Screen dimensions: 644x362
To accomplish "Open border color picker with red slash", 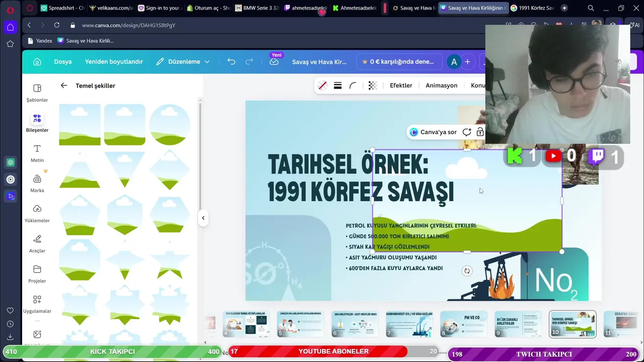I will click(323, 85).
